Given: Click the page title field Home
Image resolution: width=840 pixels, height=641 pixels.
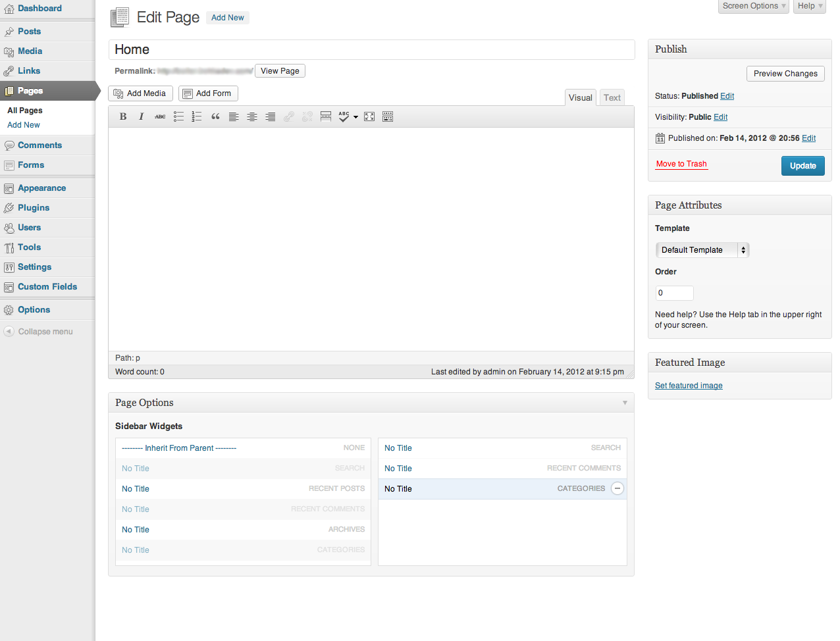Looking at the screenshot, I should coord(371,49).
